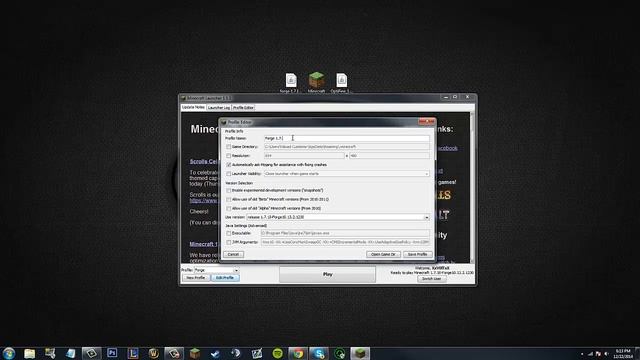Click the resolution width field
640x360 pixels.
coord(304,156)
